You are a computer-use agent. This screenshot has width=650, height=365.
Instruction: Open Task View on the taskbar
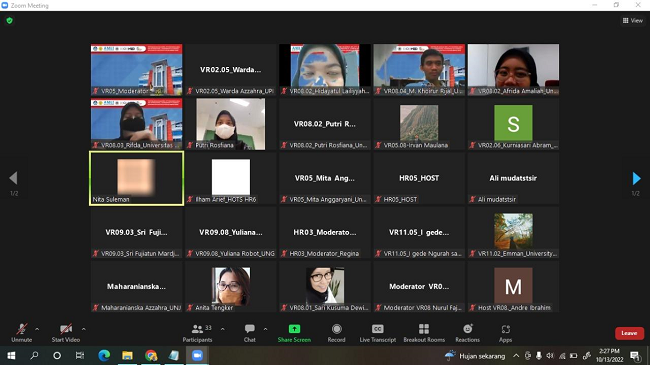tap(80, 355)
